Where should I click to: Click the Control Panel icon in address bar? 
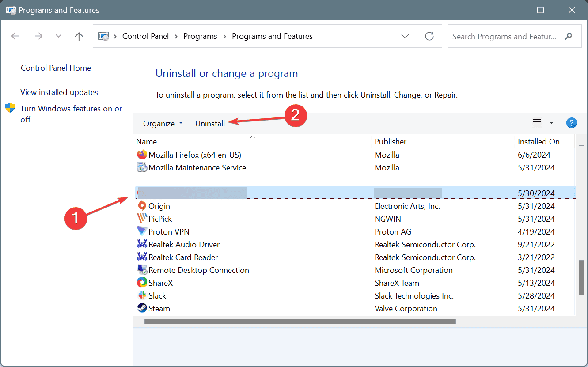click(103, 36)
